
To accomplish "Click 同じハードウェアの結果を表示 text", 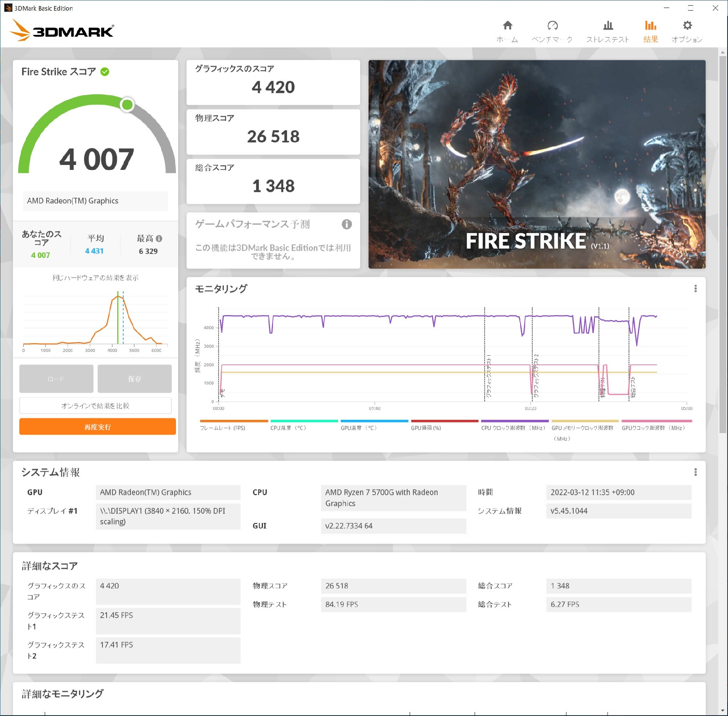I will pos(96,278).
